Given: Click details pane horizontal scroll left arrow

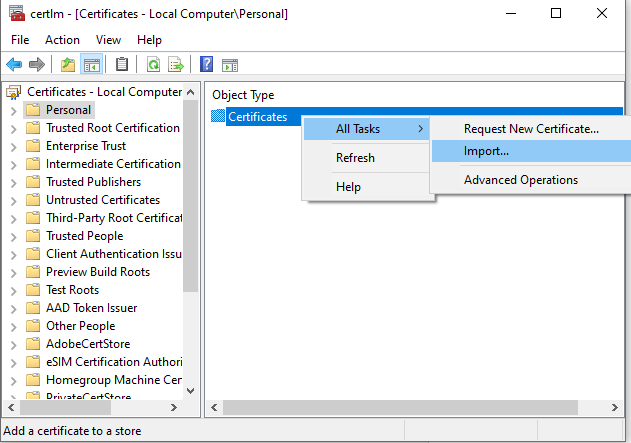Looking at the screenshot, I should click(x=214, y=408).
